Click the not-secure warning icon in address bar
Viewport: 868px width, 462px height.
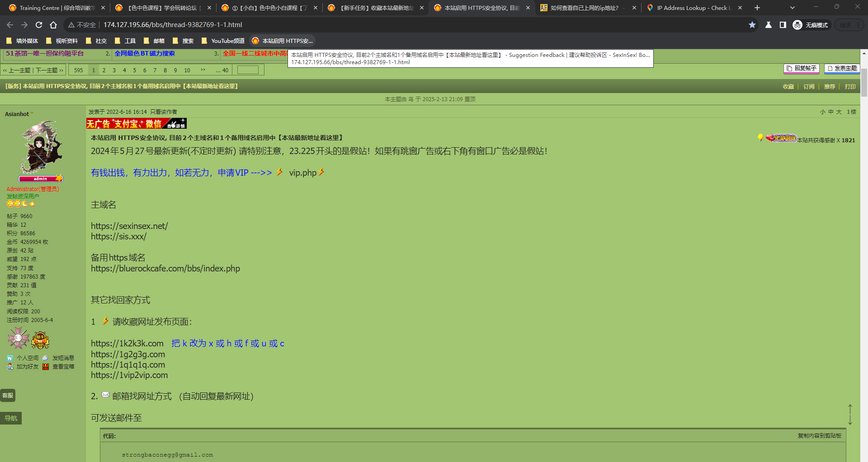click(71, 25)
